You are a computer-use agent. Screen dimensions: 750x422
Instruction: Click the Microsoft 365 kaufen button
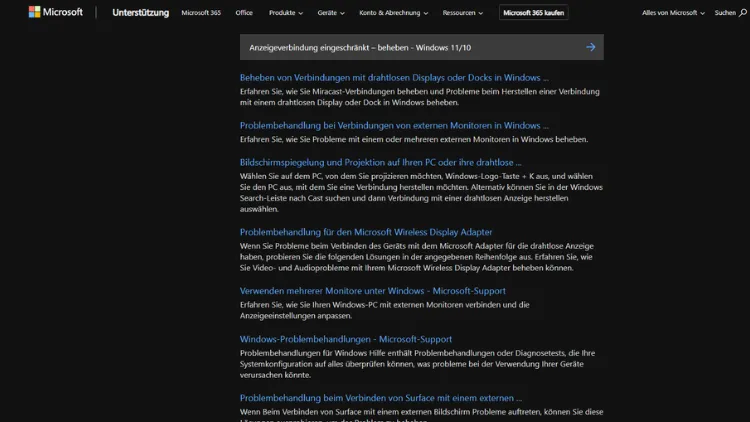(x=533, y=13)
